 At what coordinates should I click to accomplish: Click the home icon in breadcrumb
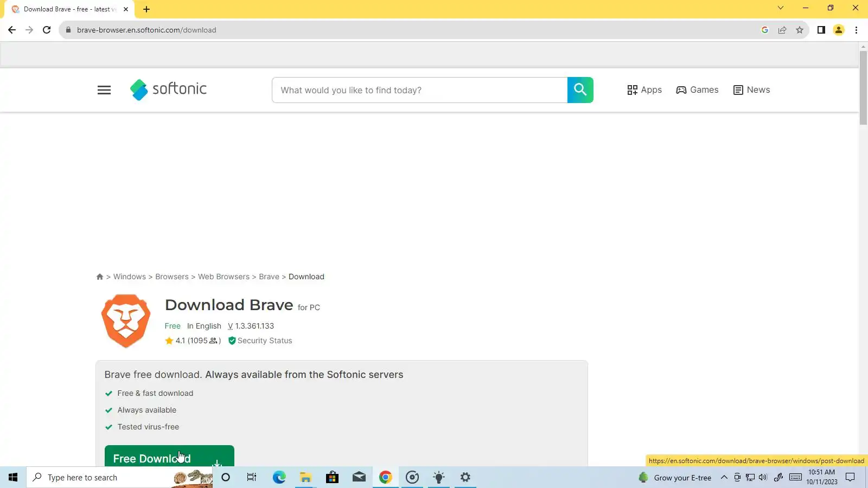(100, 277)
